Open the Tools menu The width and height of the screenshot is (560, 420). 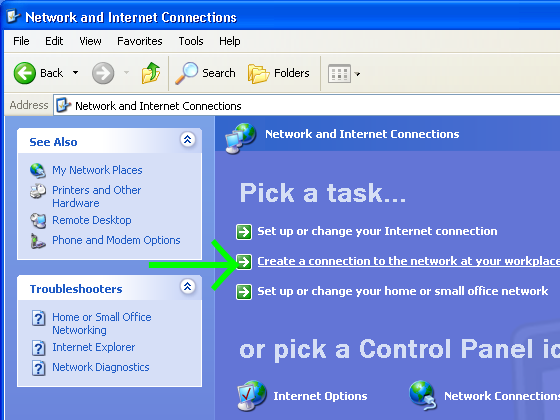[x=191, y=41]
